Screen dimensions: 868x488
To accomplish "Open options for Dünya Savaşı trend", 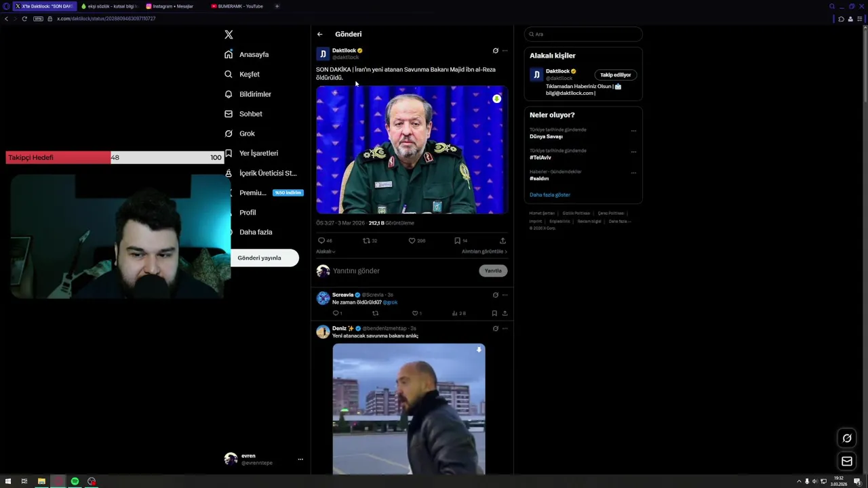I will tap(633, 131).
